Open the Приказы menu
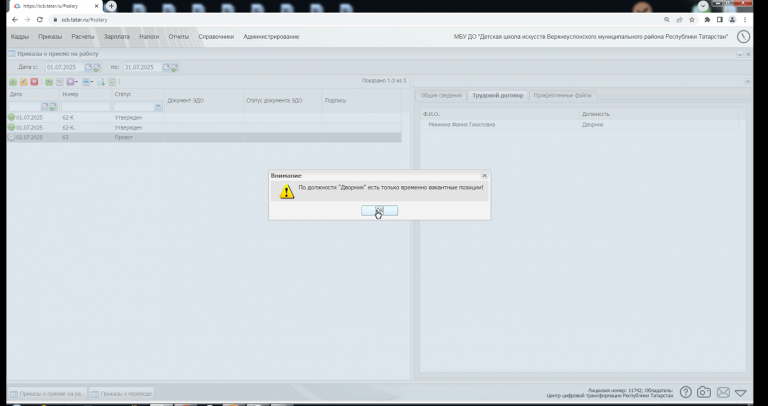Viewport: 768px width, 406px height. coord(50,37)
